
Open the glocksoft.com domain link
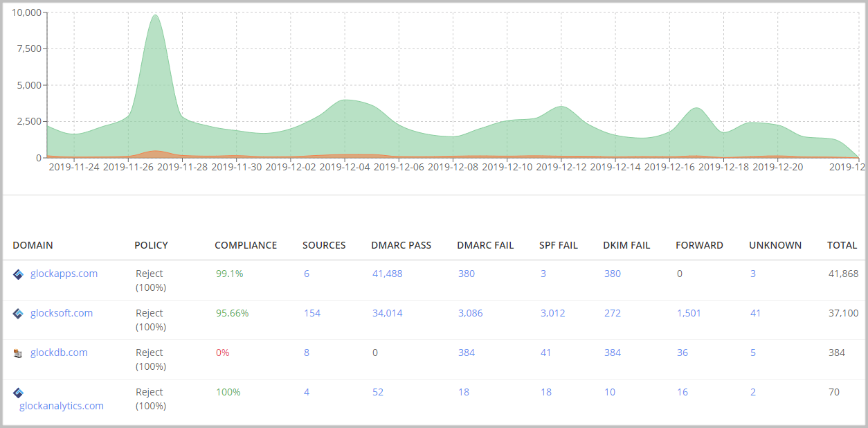tap(61, 313)
